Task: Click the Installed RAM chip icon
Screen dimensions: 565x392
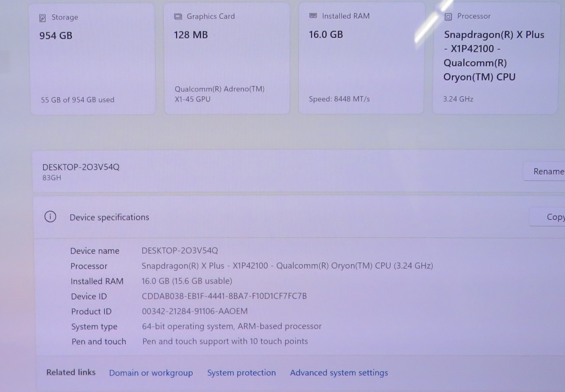Action: (313, 16)
